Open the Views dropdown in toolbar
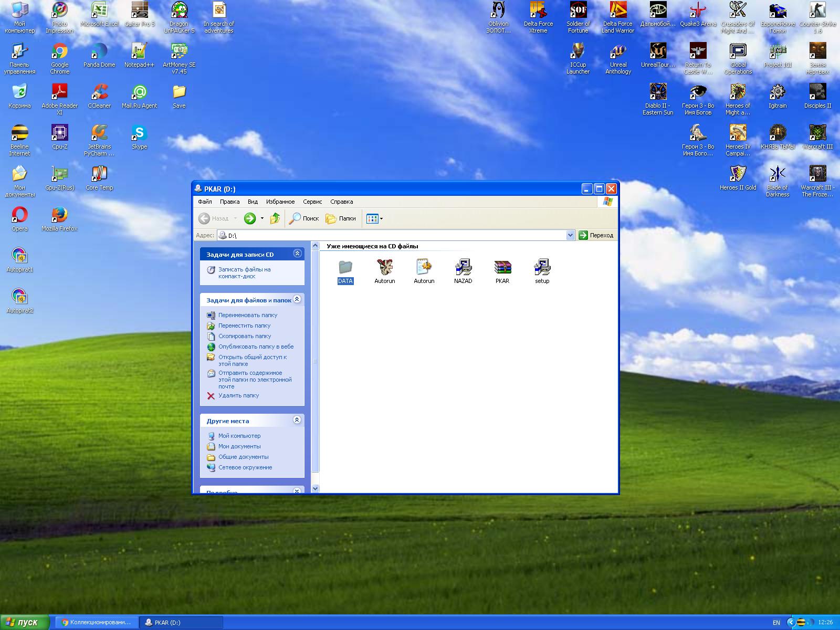 374,218
